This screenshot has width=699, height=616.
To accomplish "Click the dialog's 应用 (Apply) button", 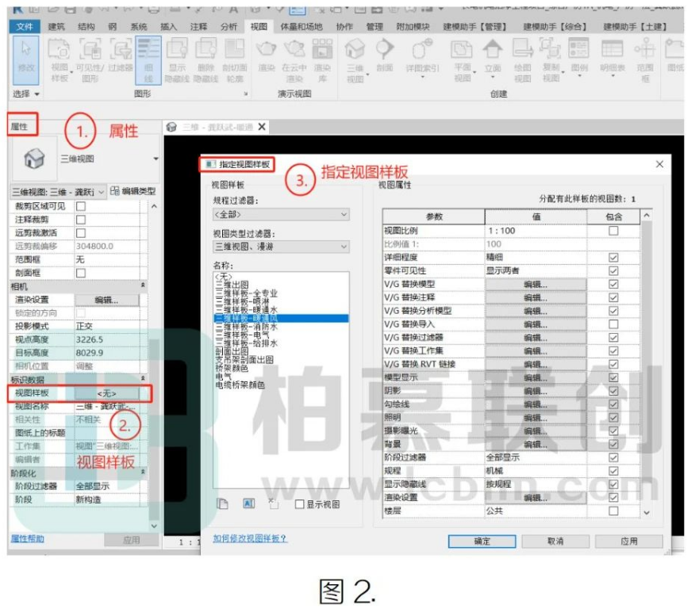I will click(x=629, y=541).
